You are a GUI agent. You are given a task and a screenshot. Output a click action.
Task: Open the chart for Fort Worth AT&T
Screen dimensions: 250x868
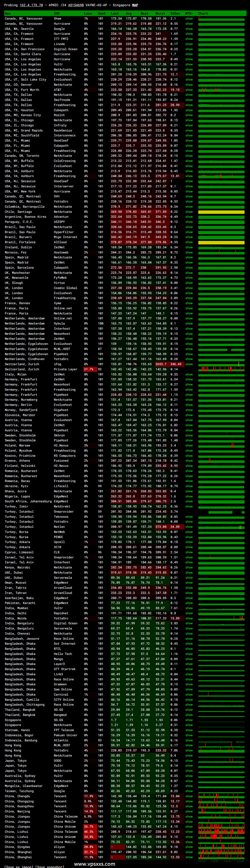pos(221,90)
